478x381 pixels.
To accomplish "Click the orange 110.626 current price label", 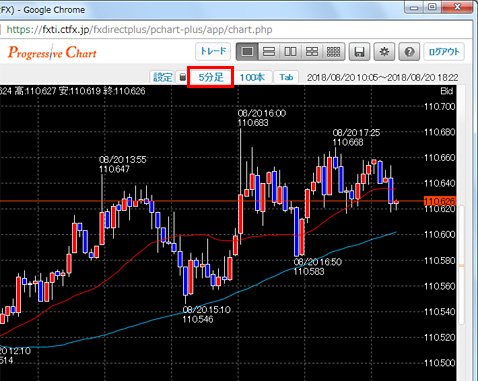I will [440, 201].
